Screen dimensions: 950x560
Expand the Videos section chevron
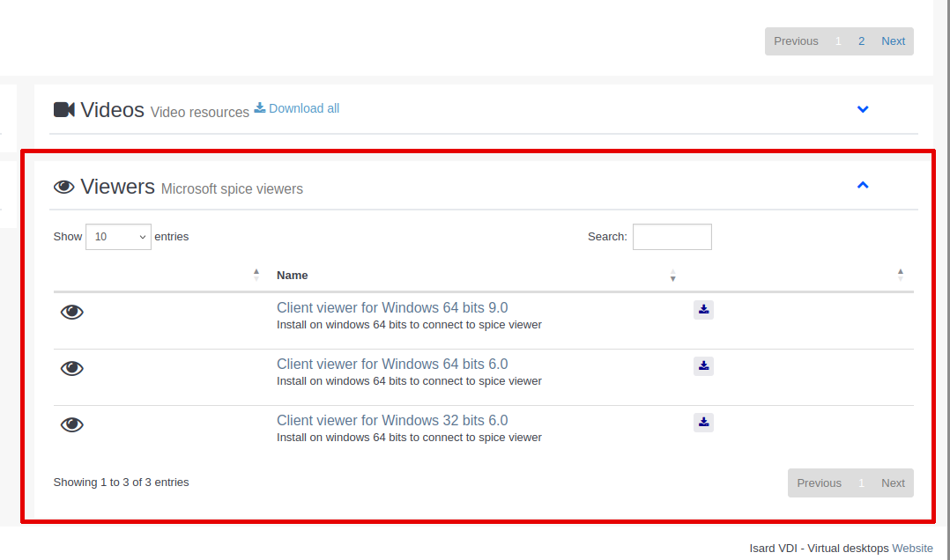click(x=863, y=109)
